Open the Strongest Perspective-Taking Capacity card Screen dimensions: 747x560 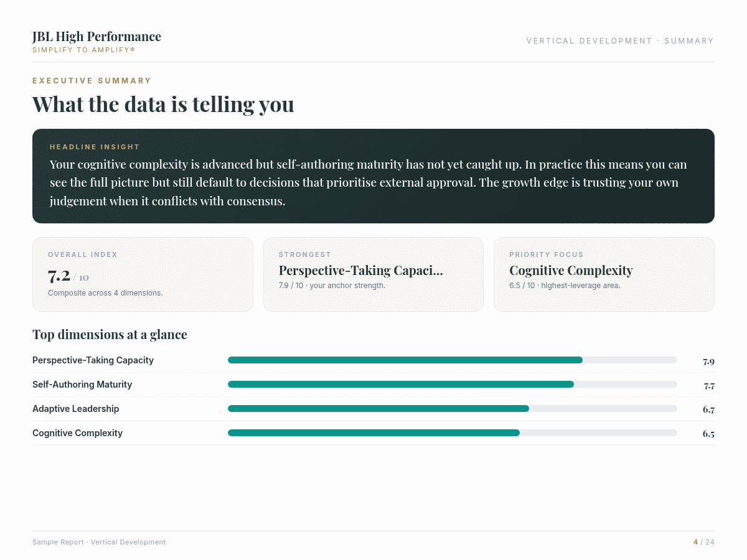[x=374, y=274]
